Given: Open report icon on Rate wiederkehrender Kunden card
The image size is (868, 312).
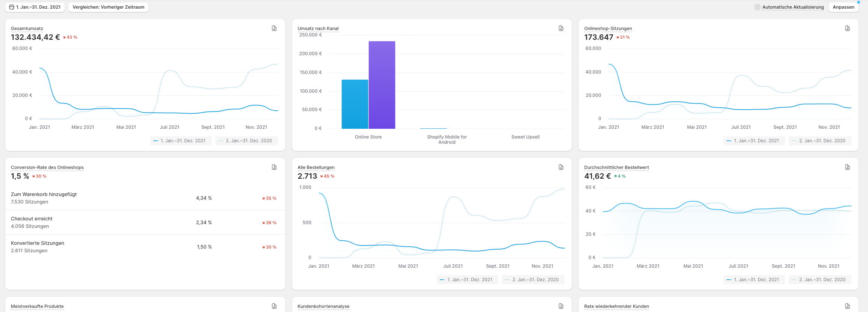Looking at the screenshot, I should click(847, 306).
